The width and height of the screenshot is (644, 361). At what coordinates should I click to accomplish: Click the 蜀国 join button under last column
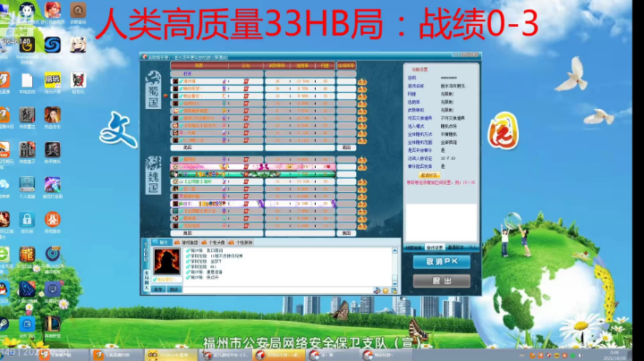click(x=346, y=147)
